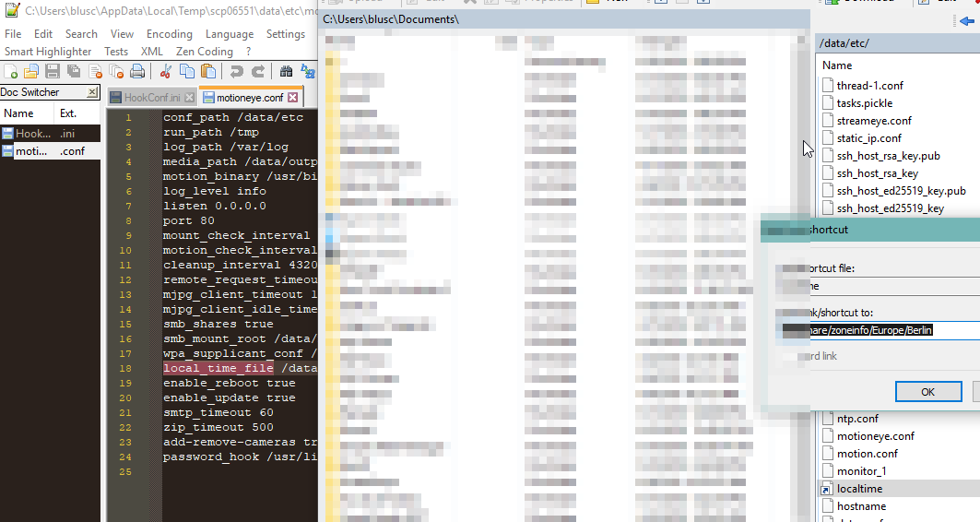980x522 pixels.
Task: Click the Save All toolbar icon
Action: pyautogui.click(x=74, y=71)
